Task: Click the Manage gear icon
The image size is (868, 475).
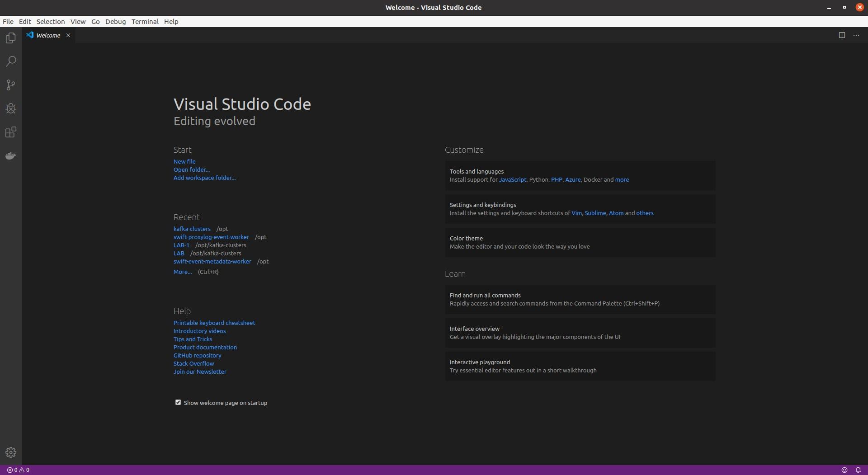Action: click(x=11, y=452)
